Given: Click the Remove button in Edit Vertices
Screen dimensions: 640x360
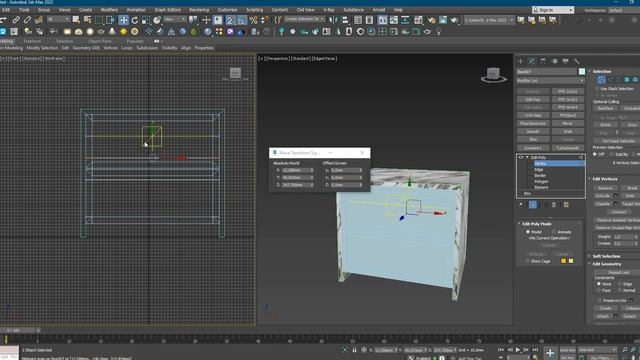Looking at the screenshot, I should click(605, 188).
